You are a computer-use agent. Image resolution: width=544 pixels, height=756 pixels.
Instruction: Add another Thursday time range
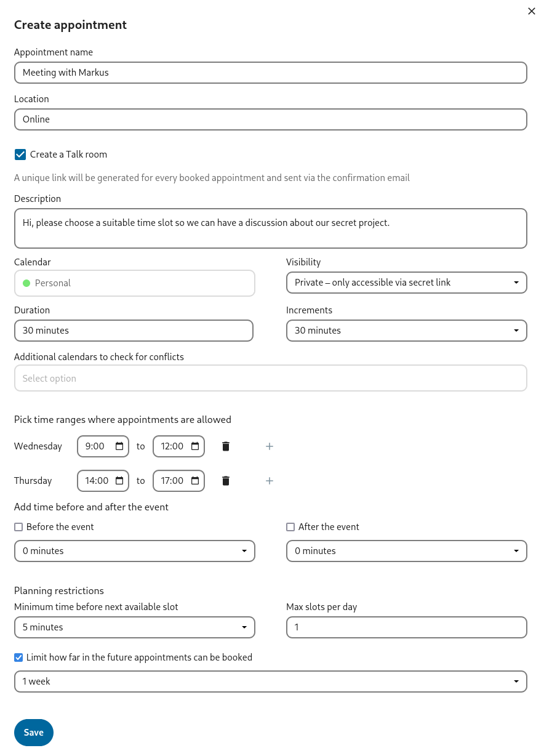pos(269,481)
